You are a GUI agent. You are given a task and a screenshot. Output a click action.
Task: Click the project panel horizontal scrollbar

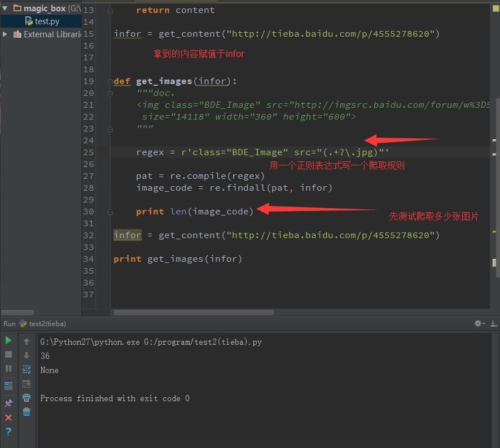17,313
